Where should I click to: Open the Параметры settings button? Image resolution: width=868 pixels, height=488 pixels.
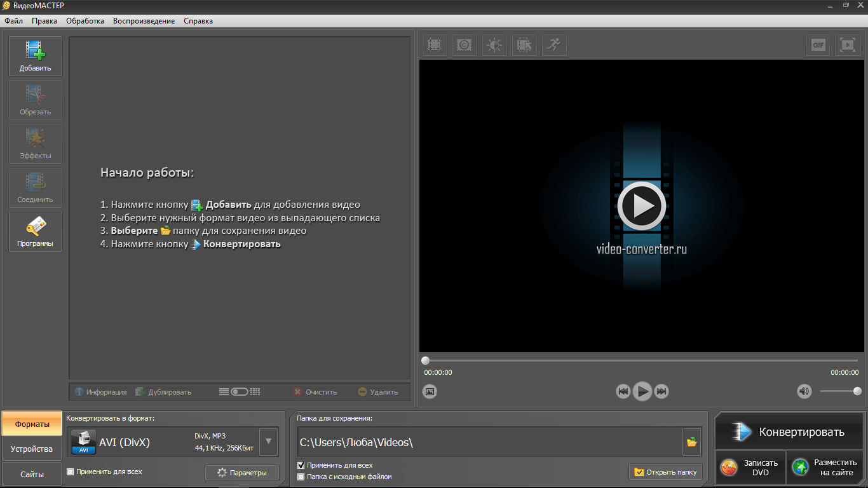click(242, 473)
